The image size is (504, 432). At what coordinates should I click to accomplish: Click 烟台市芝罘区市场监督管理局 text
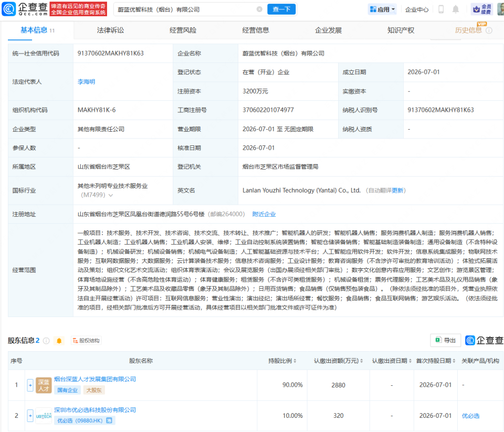point(280,167)
